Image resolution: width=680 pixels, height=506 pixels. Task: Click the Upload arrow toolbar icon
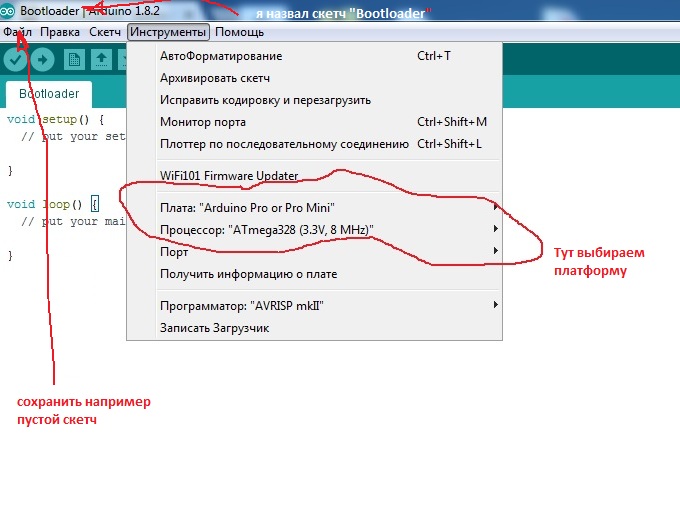[42, 59]
